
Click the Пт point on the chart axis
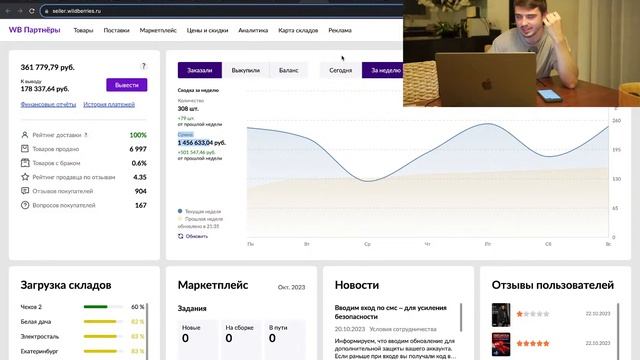point(487,244)
